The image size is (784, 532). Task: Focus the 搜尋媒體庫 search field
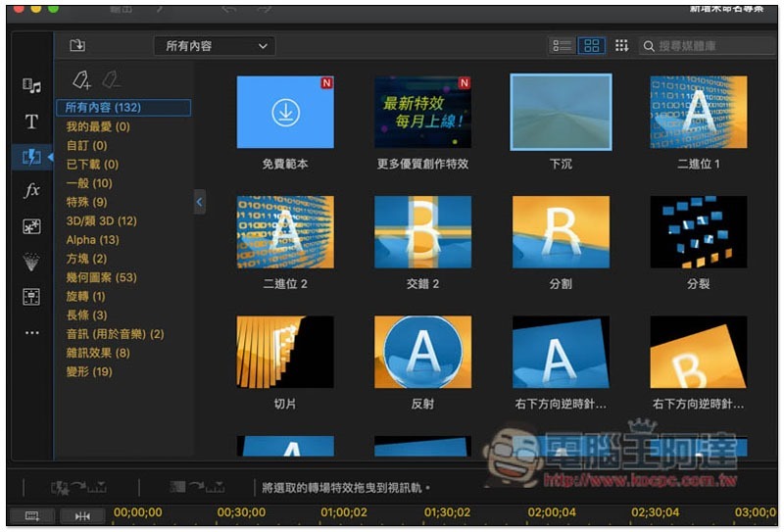706,46
